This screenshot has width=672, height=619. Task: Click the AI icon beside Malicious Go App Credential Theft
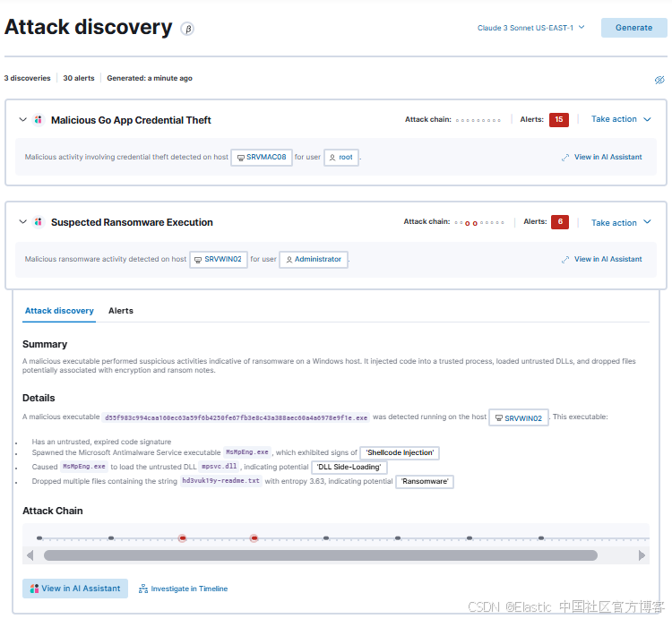pyautogui.click(x=39, y=119)
